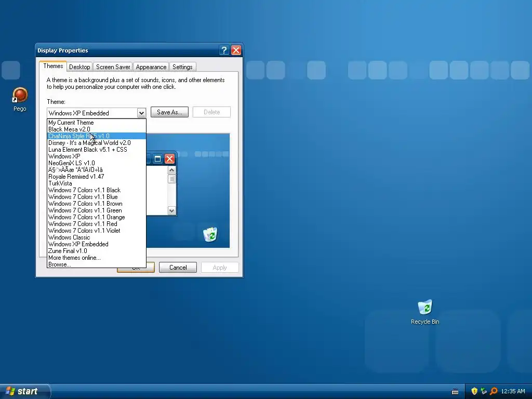Choose the TurkVista theme
532x399 pixels.
(x=96, y=183)
